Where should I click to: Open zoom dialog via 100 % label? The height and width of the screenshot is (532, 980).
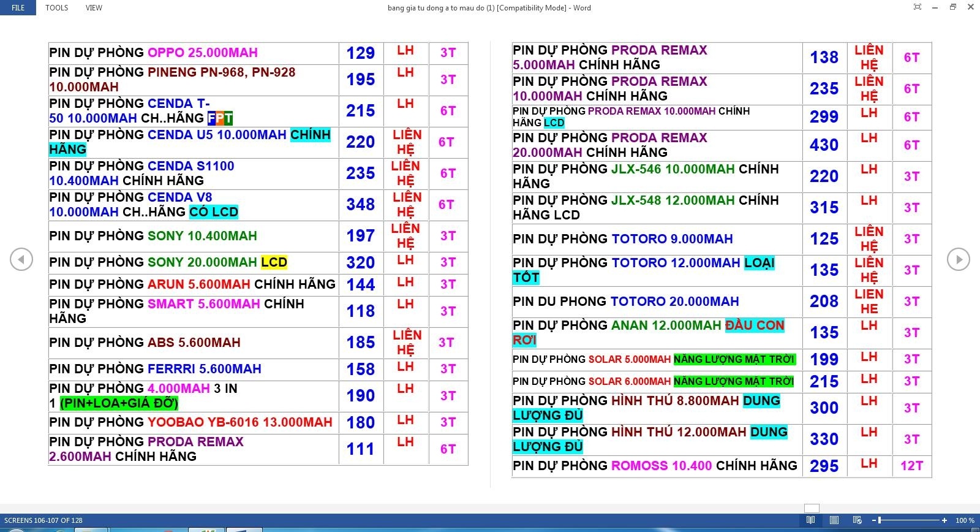pyautogui.click(x=965, y=520)
